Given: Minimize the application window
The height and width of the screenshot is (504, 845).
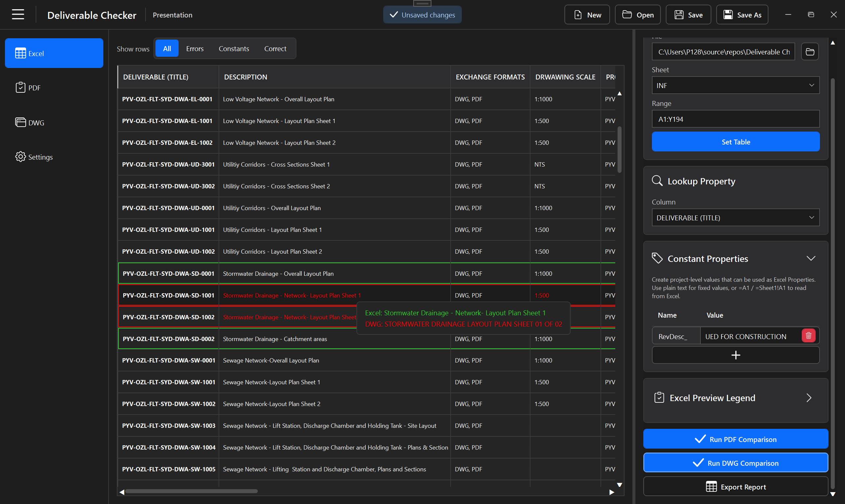Looking at the screenshot, I should (x=788, y=15).
